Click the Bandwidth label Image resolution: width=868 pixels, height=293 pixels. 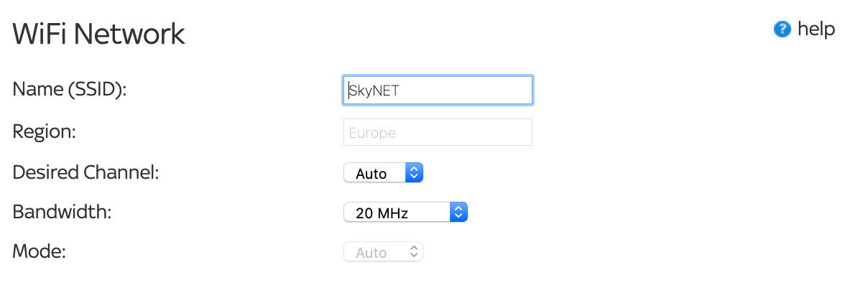click(61, 212)
